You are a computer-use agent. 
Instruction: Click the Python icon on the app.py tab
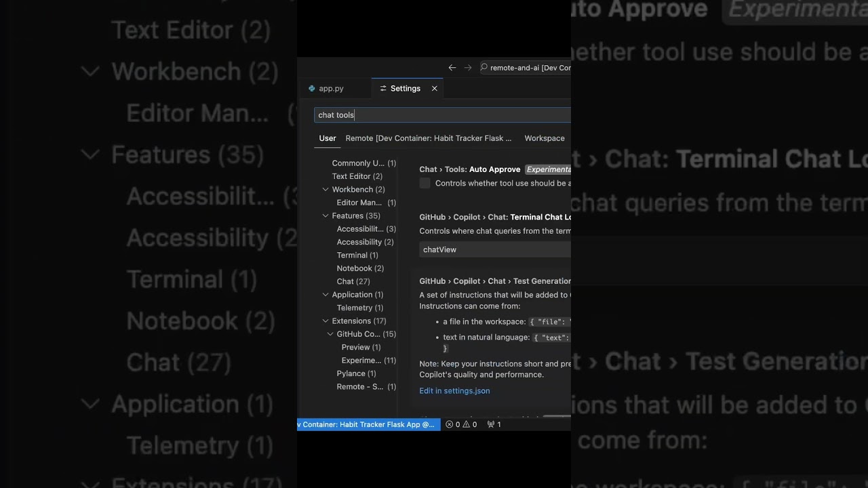pos(312,88)
